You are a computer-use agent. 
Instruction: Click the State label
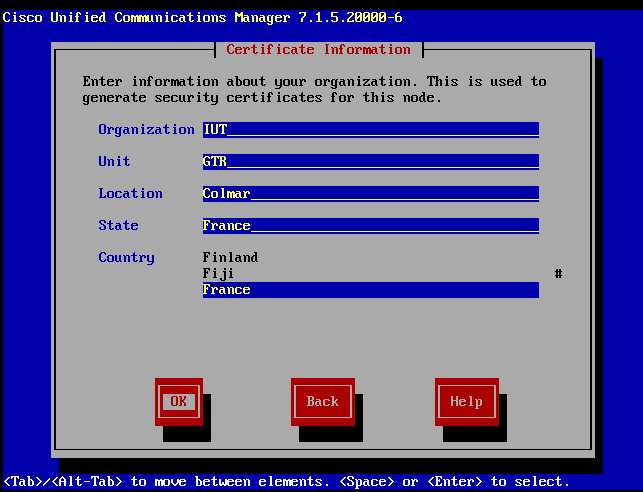119,226
